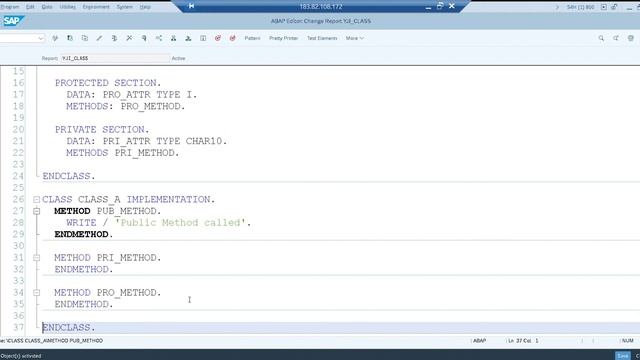Click the PRIVATE SECTION line
Image resolution: width=640 pixels, height=360 pixels.
[102, 129]
